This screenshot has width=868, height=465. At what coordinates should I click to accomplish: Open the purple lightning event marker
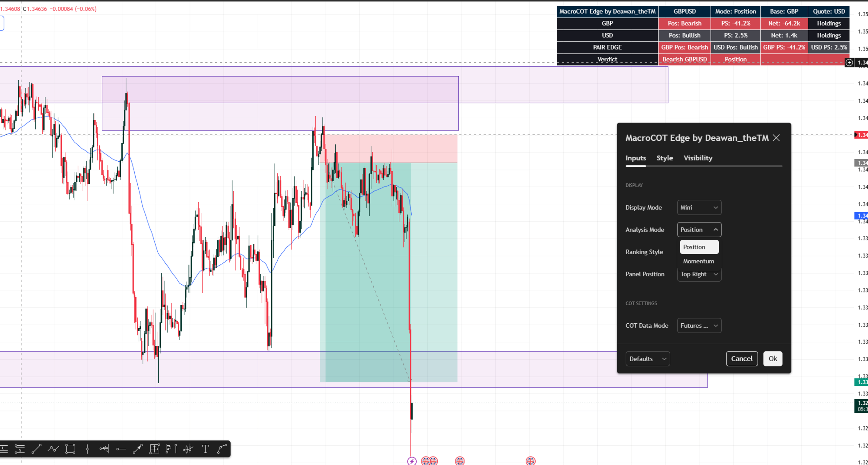click(412, 461)
